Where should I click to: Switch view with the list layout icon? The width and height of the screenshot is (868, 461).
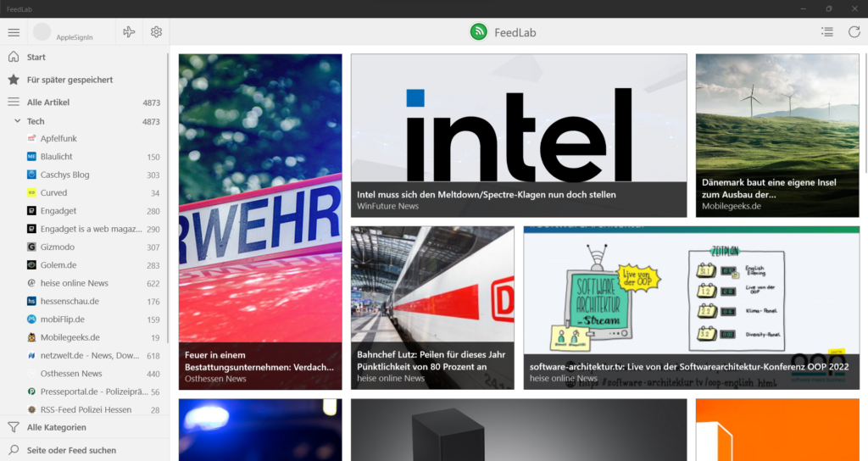(827, 32)
